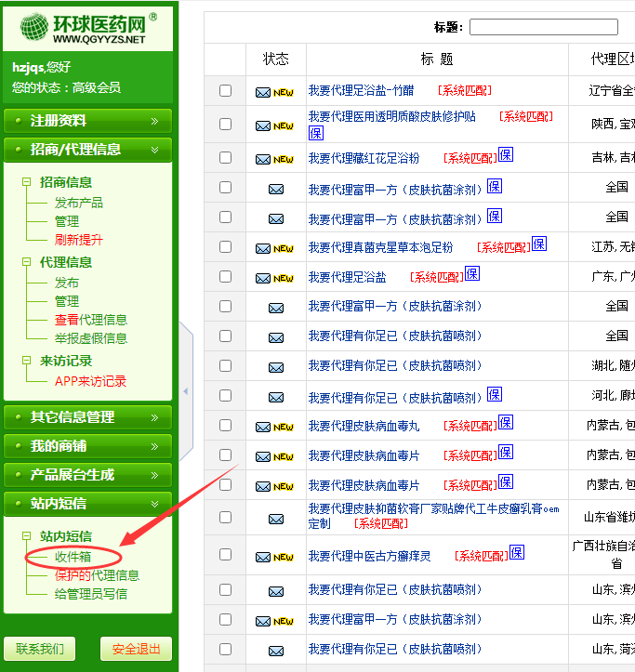The image size is (635, 672).
Task: Select the checkbox for 皮肤病血毒丸 row
Action: coord(225,426)
